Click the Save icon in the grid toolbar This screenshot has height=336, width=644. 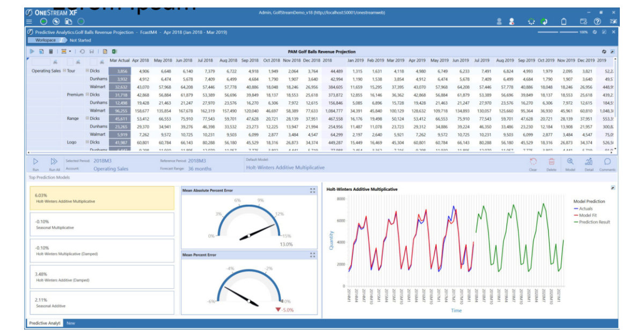(x=92, y=51)
